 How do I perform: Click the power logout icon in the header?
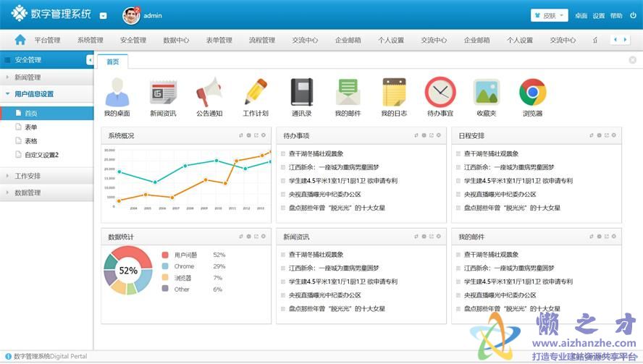click(633, 15)
